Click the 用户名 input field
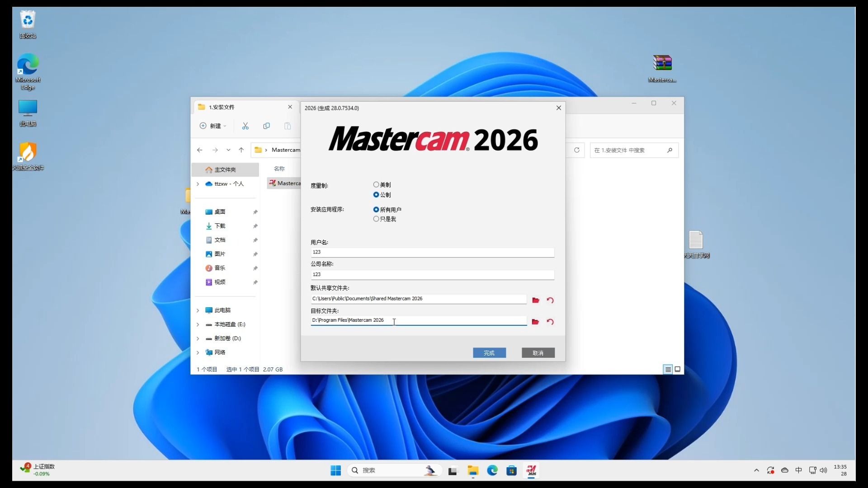The image size is (868, 488). (x=432, y=252)
